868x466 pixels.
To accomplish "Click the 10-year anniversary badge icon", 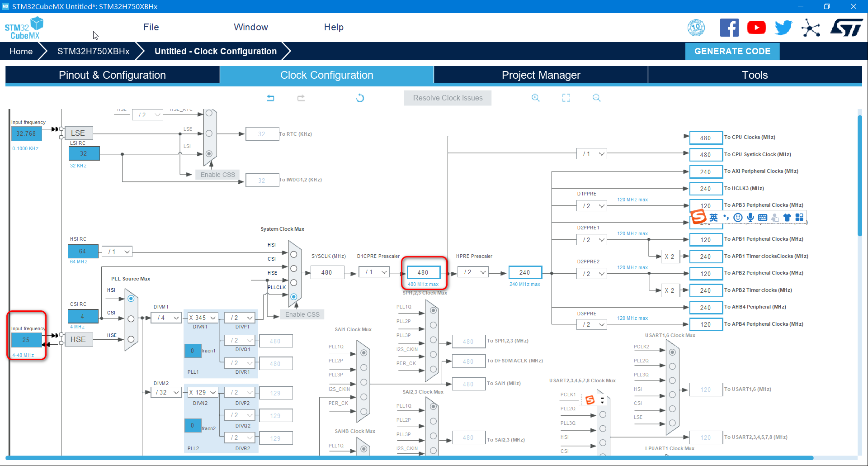I will pyautogui.click(x=696, y=28).
